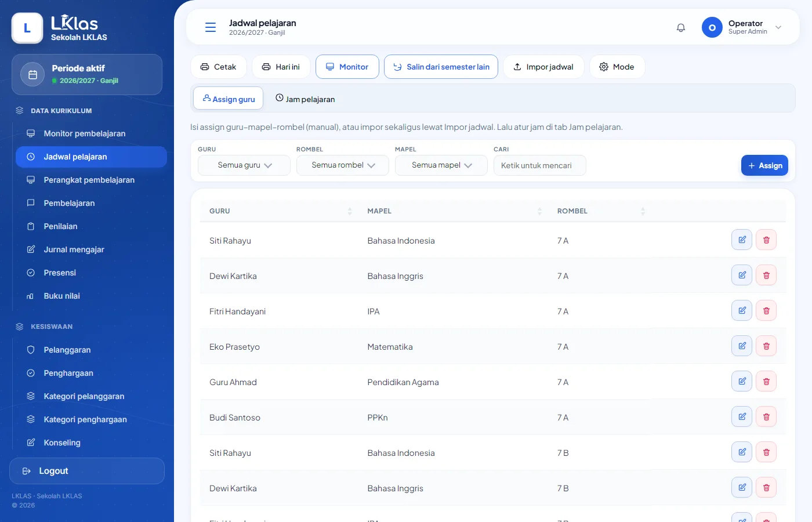This screenshot has width=812, height=522.
Task: Delete Fitri Handayani IPA assignment
Action: 766,310
